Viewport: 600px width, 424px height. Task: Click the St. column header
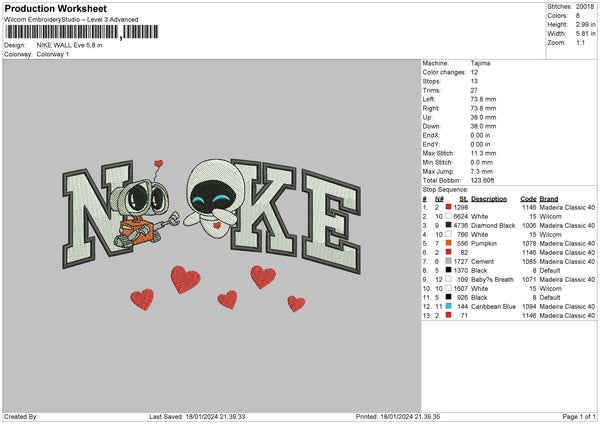pos(463,199)
